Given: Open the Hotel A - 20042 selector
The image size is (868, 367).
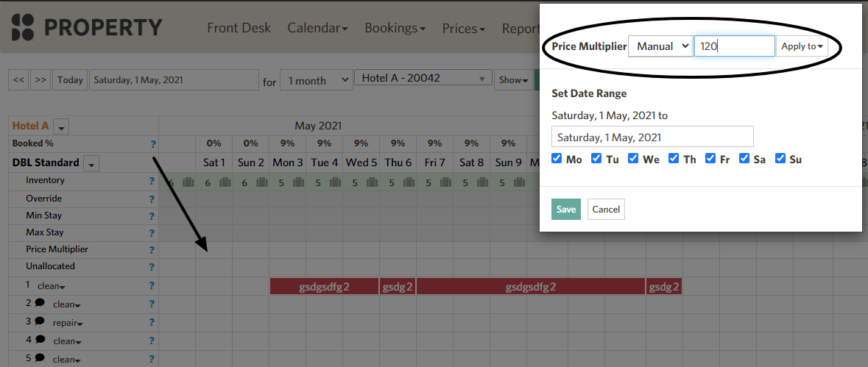Looking at the screenshot, I should (x=423, y=79).
